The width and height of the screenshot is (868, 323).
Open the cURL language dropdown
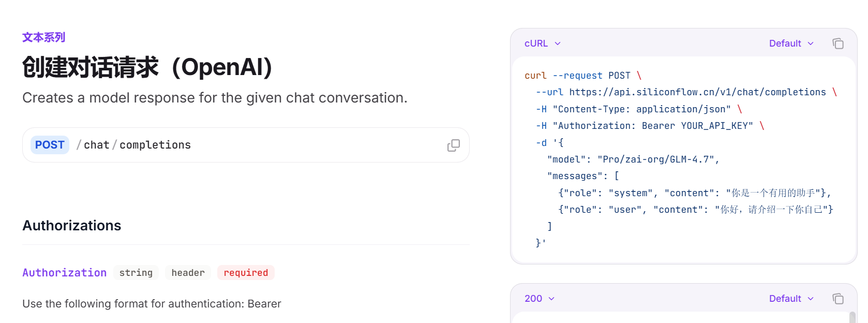(x=543, y=43)
